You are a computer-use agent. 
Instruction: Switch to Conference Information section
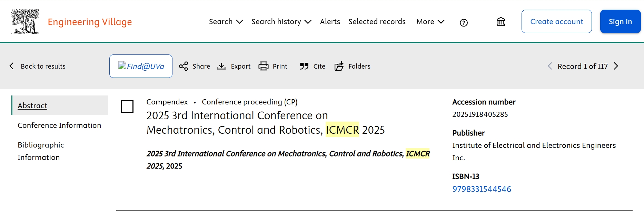coord(59,125)
